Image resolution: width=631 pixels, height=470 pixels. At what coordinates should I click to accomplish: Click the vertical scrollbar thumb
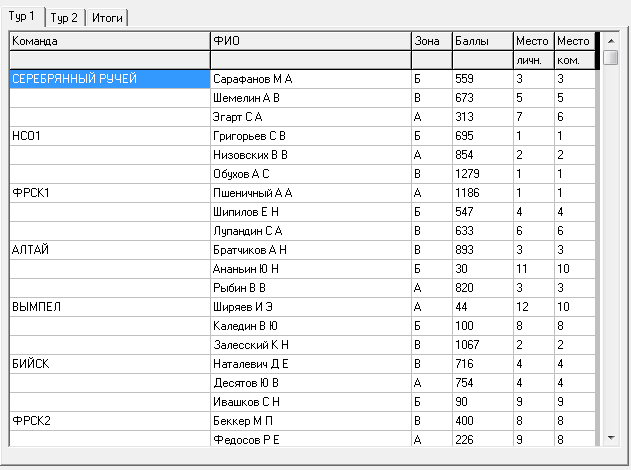(x=611, y=57)
